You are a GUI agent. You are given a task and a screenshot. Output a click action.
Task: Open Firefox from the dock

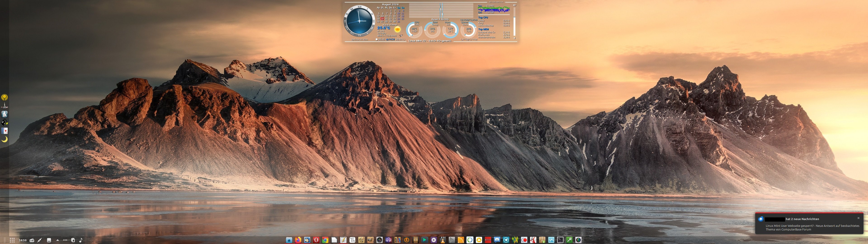(298, 240)
